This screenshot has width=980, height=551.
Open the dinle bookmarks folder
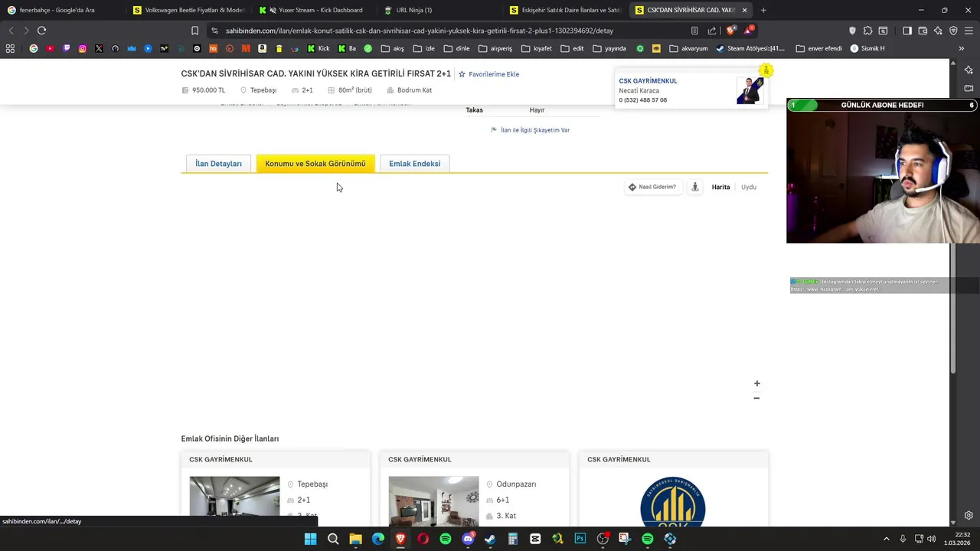point(457,48)
